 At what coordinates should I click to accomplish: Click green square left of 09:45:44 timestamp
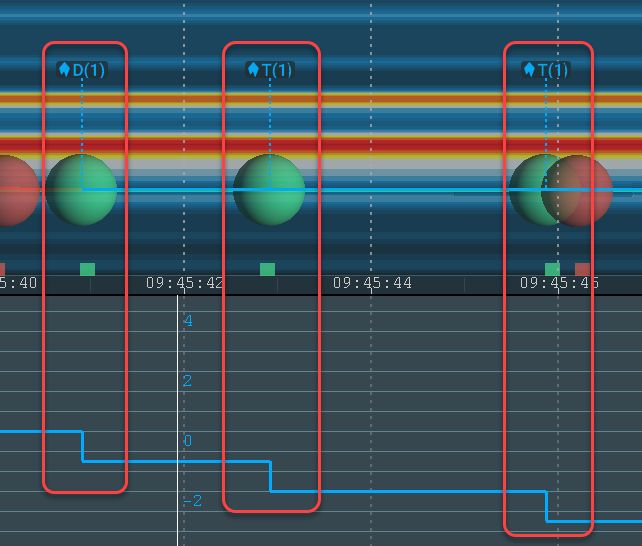(267, 269)
